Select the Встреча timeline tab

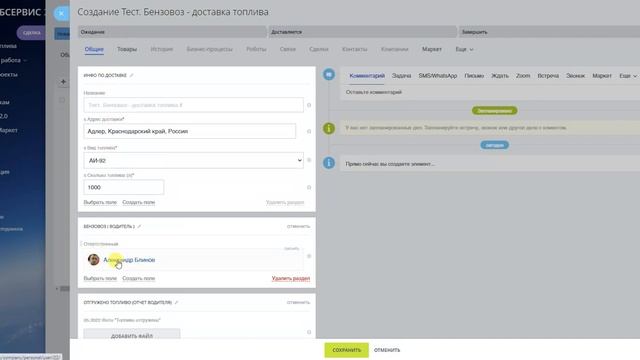[x=548, y=76]
